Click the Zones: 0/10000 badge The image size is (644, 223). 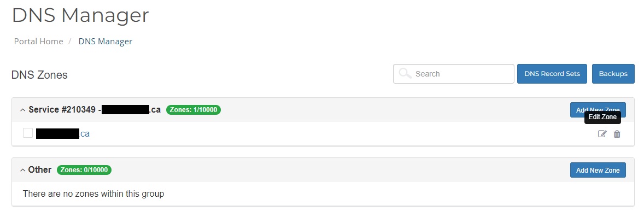pyautogui.click(x=84, y=170)
